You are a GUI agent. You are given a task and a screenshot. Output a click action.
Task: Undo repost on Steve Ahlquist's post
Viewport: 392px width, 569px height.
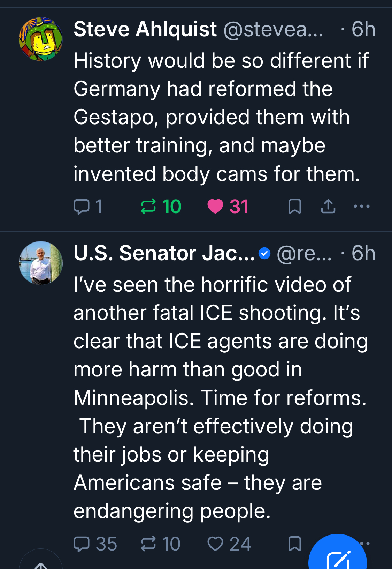[x=148, y=206]
